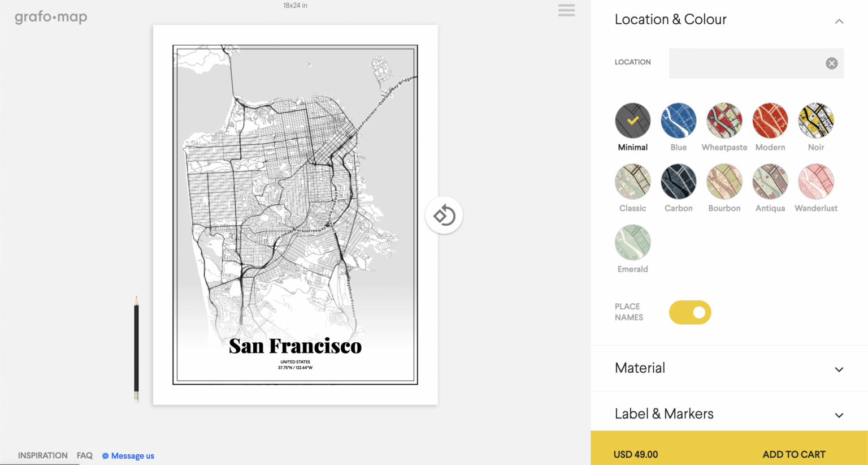Click the Add to Cart button
The width and height of the screenshot is (868, 465).
pyautogui.click(x=793, y=454)
